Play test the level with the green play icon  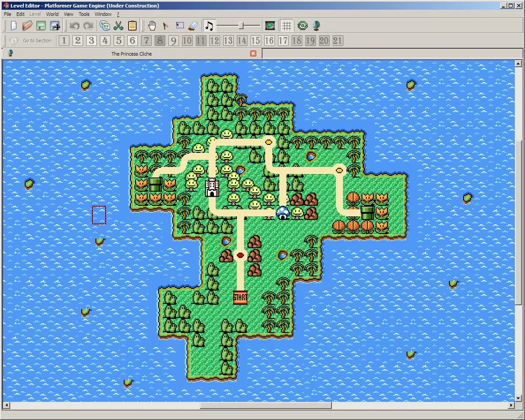point(270,26)
